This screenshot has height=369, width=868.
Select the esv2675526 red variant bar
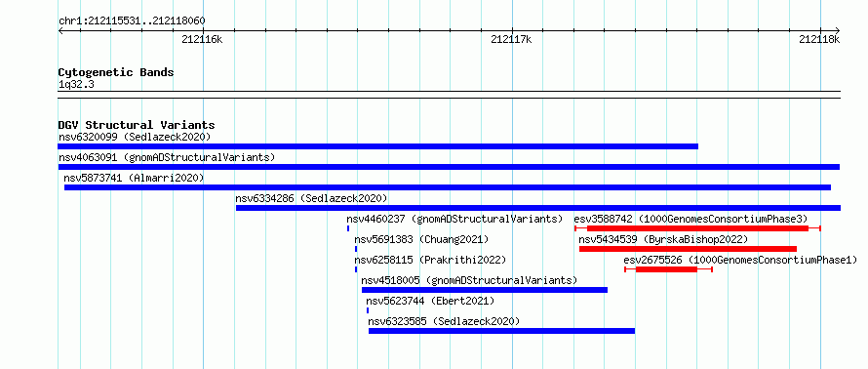click(x=668, y=269)
